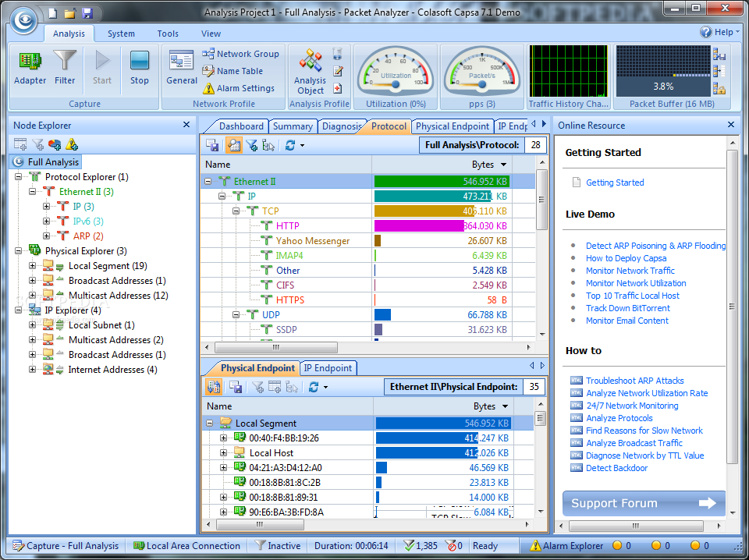Collapse the TCP row in Protocol table
Viewport: 749px width, 560px height.
pos(236,211)
